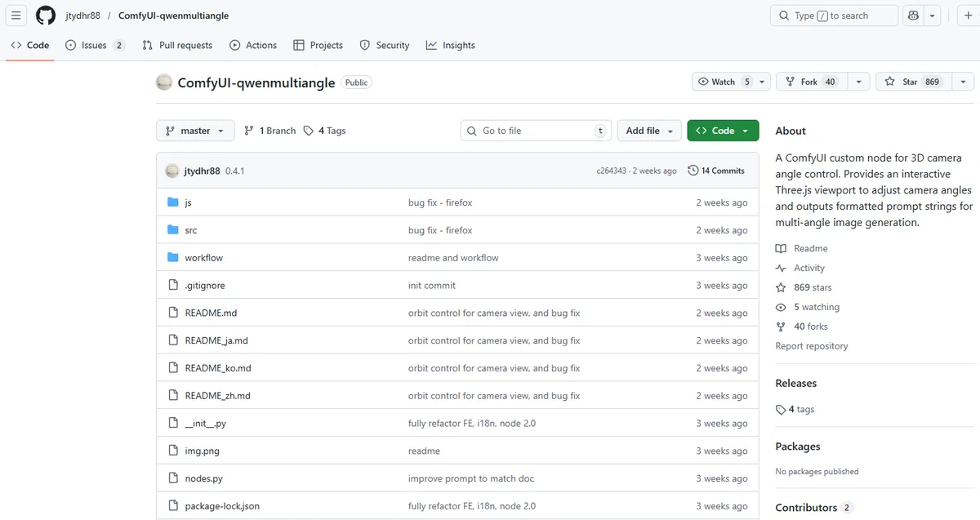The image size is (980, 520).
Task: Open jtydhr88 owner profile link
Action: 83,16
